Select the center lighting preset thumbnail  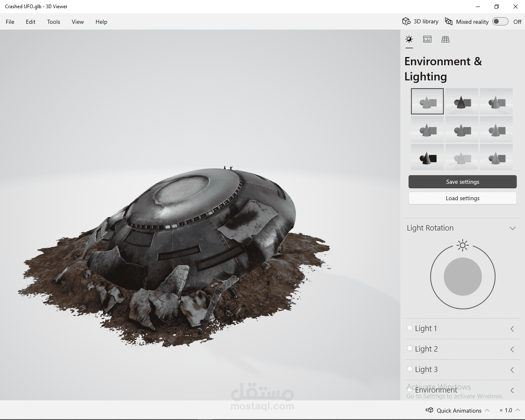(x=462, y=129)
